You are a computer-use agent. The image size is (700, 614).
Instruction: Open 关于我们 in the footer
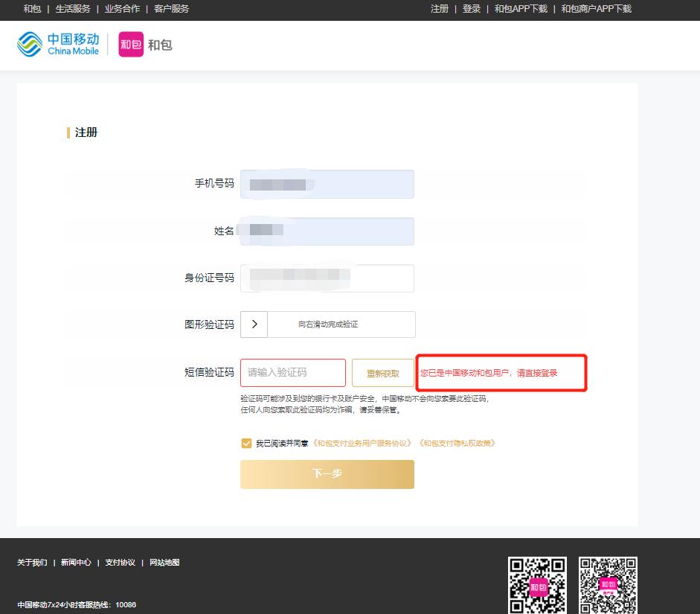coord(32,563)
